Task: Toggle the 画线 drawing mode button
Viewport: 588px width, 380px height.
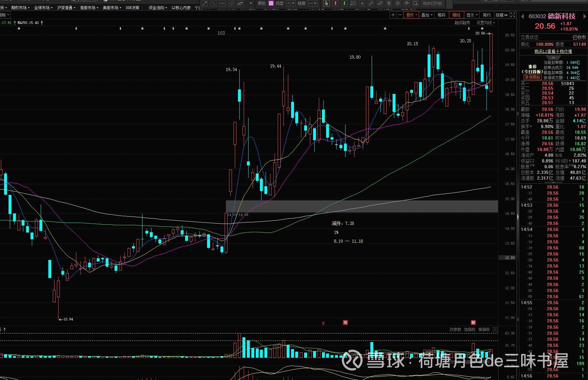Action: coord(456,15)
